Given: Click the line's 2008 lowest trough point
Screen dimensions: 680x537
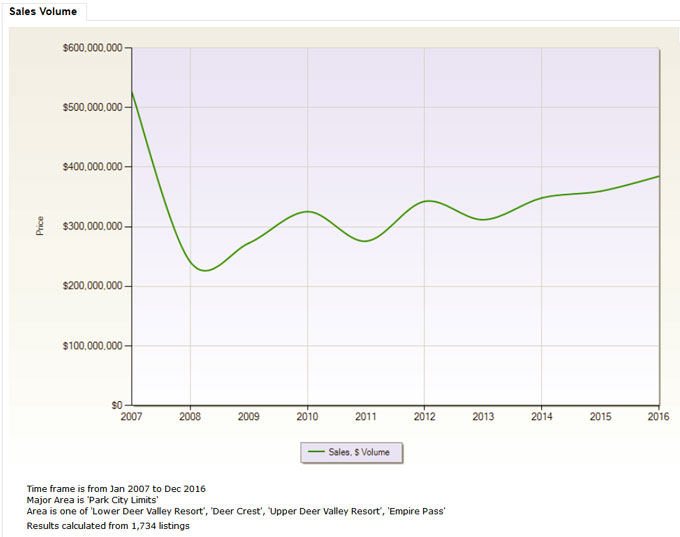Looking at the screenshot, I should pyautogui.click(x=205, y=271).
